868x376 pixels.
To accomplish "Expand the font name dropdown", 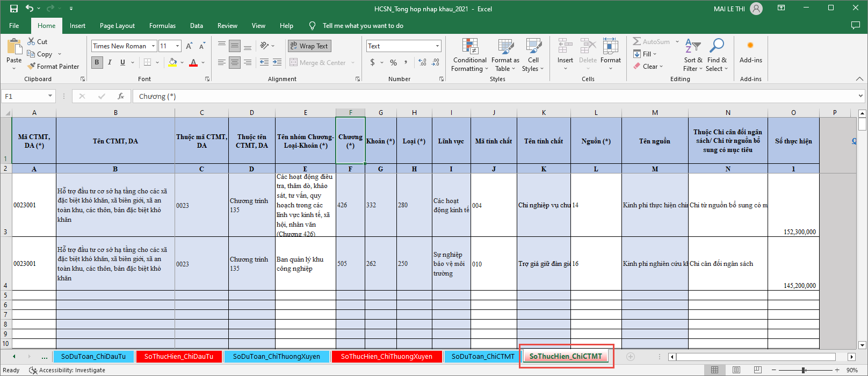I will pos(153,46).
